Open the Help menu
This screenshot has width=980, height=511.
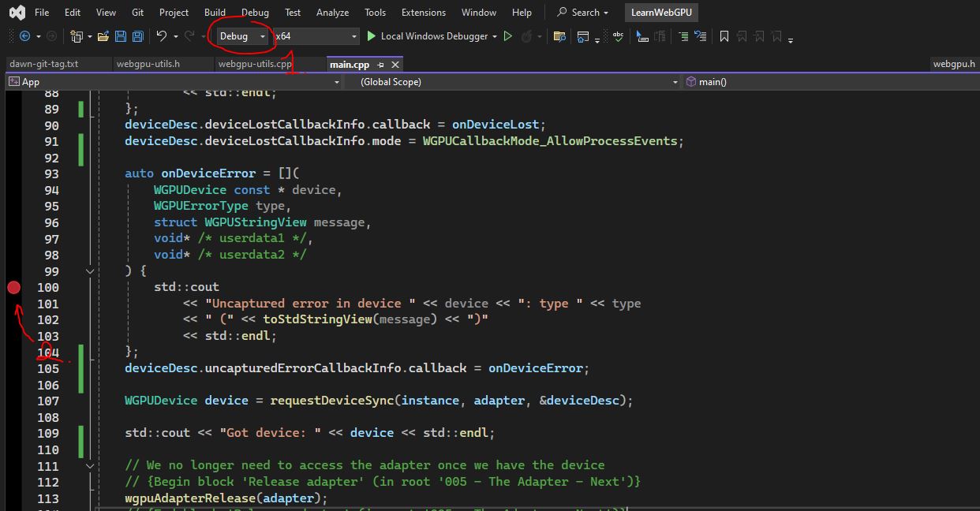click(522, 13)
